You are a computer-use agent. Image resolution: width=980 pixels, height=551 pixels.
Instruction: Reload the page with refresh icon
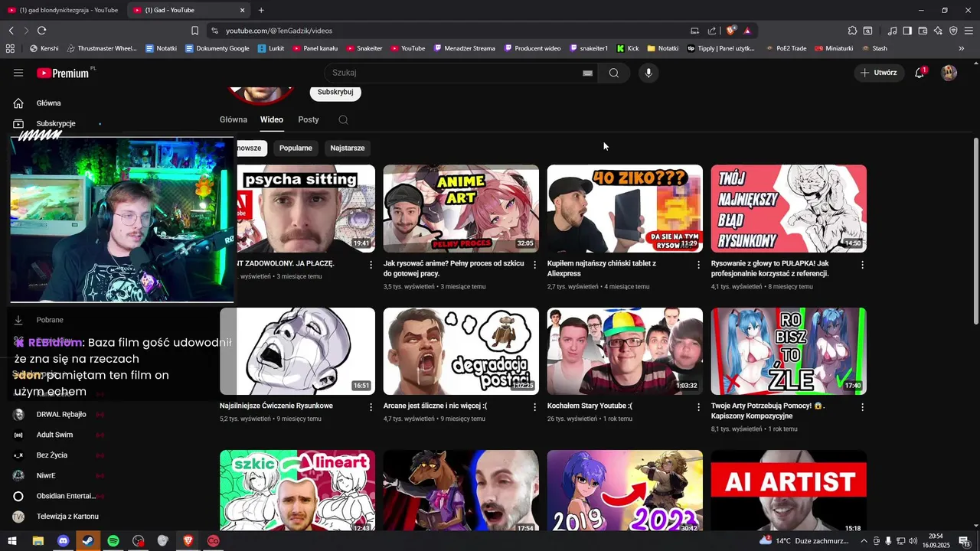tap(41, 31)
